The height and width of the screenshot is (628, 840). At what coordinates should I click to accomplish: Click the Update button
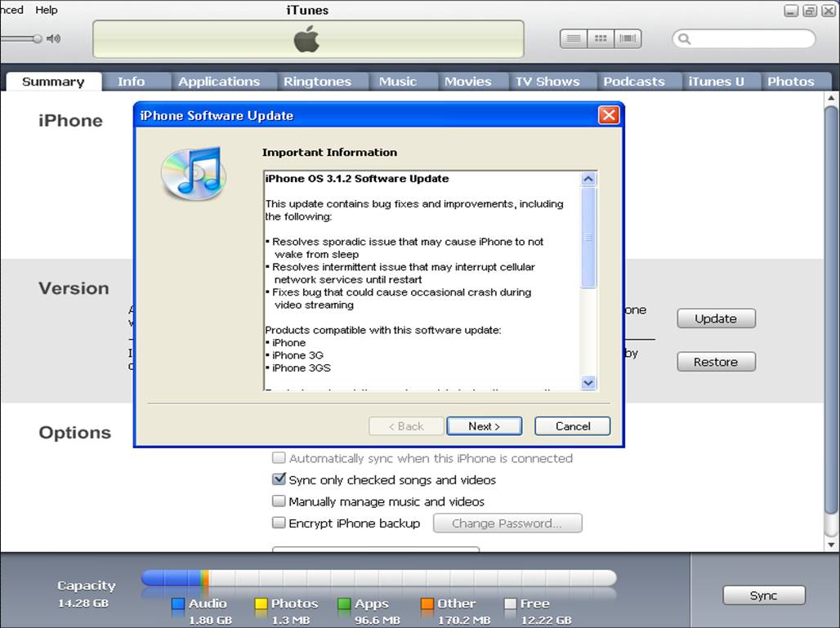point(716,318)
